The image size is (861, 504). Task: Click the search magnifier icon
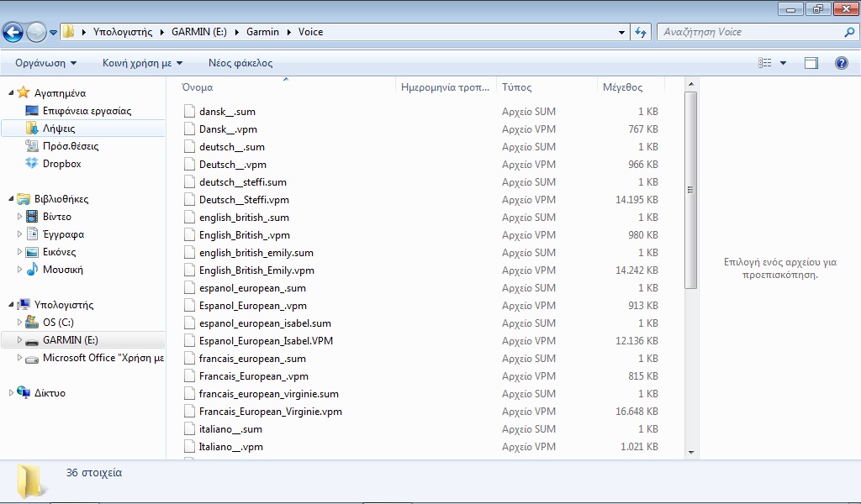click(x=849, y=33)
